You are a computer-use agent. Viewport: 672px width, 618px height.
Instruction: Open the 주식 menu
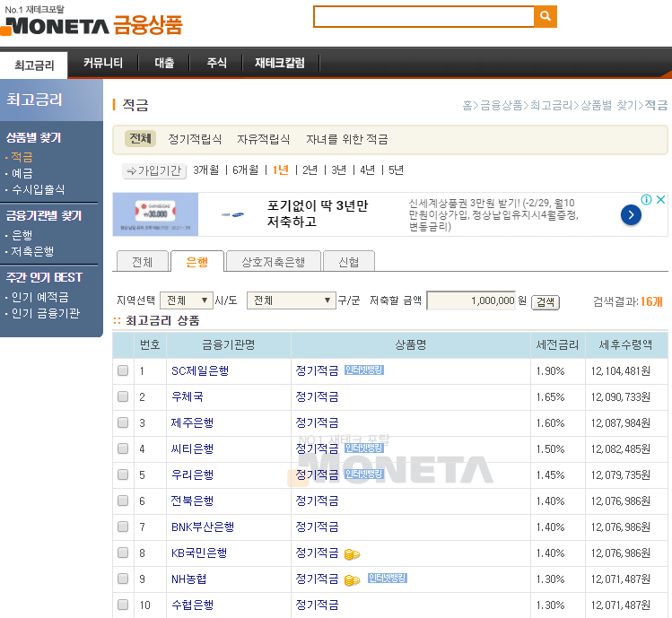(x=216, y=63)
